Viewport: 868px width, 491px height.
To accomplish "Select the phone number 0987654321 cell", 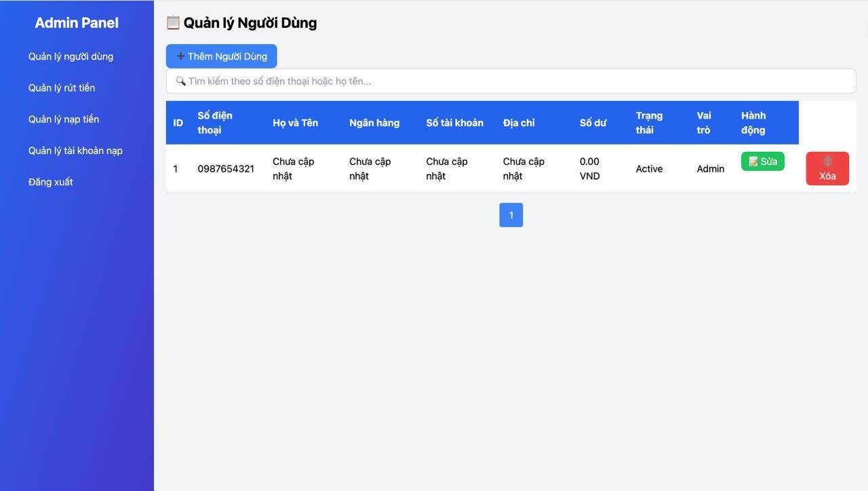I will click(x=226, y=169).
